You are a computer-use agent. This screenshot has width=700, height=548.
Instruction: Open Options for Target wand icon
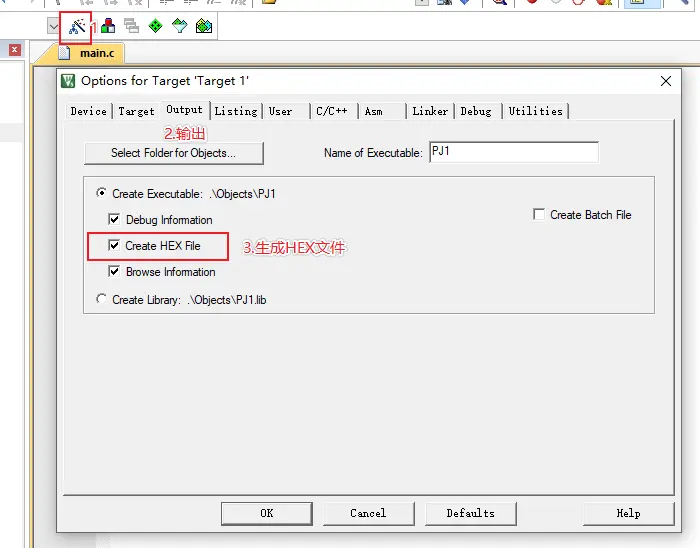(x=77, y=26)
